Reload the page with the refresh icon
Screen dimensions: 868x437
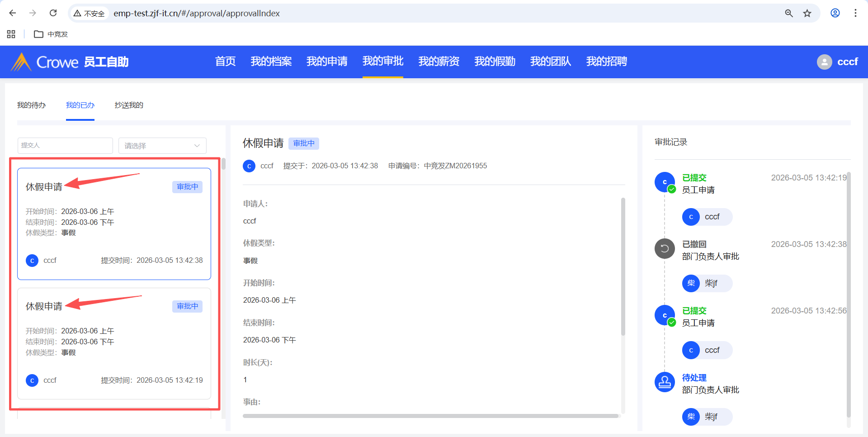(53, 13)
